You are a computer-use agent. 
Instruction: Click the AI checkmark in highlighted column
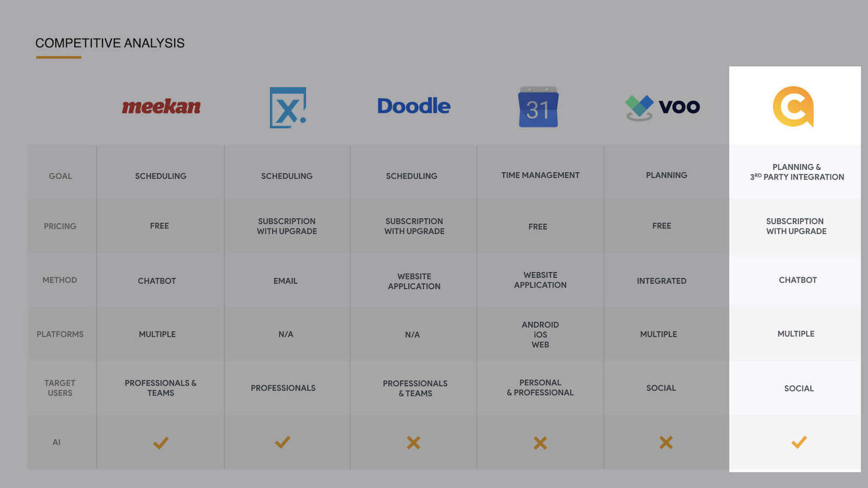tap(799, 442)
